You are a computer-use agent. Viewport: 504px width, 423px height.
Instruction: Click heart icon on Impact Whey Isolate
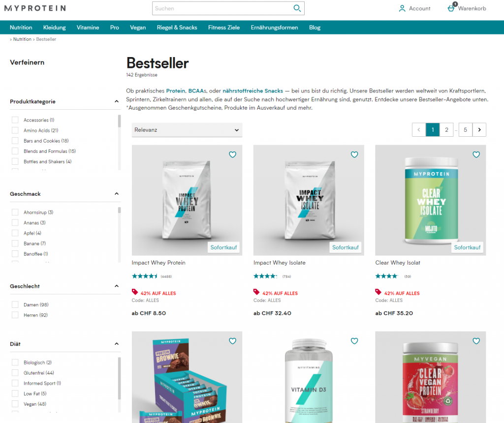pyautogui.click(x=354, y=154)
